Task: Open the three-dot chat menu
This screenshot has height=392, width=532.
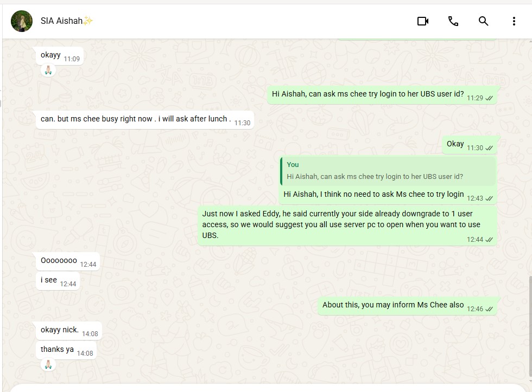Action: pos(514,21)
